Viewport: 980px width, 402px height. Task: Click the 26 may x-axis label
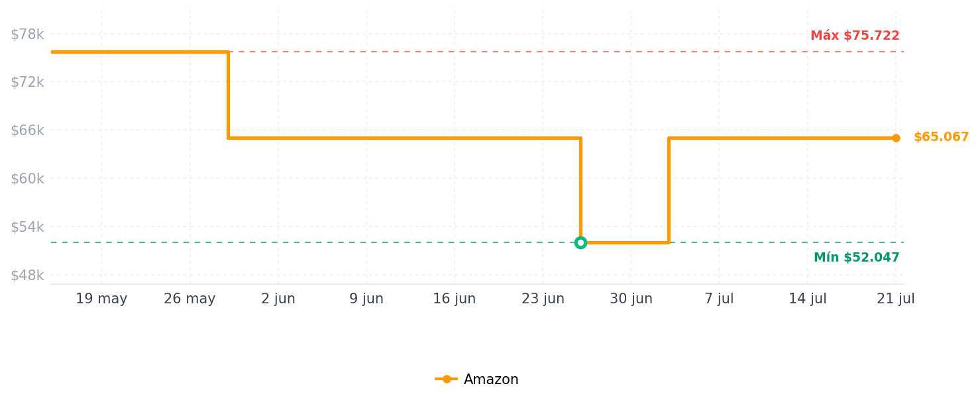click(x=190, y=299)
